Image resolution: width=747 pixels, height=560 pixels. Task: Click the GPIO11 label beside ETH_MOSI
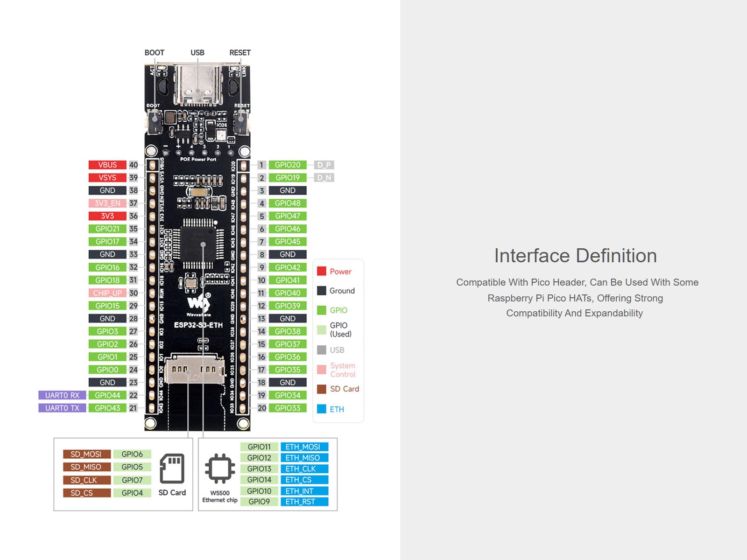[259, 447]
